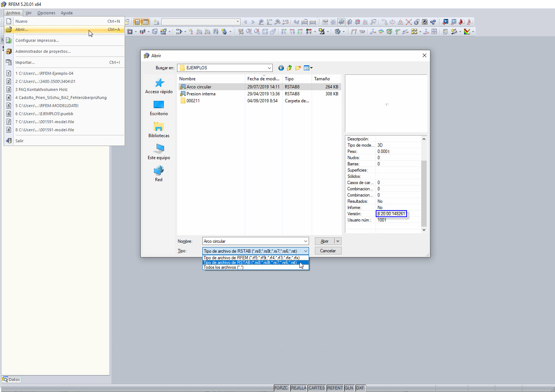The width and height of the screenshot is (555, 392).
Task: Select Importar... from the Archivo menu
Action: [x=25, y=62]
